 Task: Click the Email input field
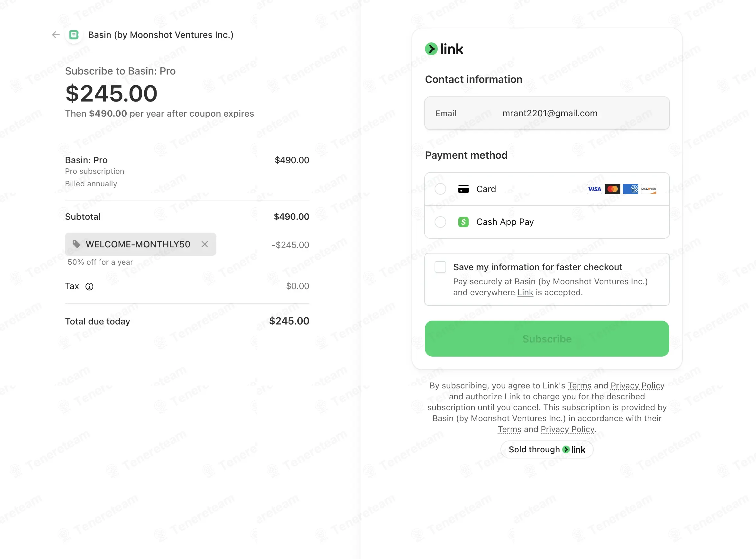click(547, 113)
